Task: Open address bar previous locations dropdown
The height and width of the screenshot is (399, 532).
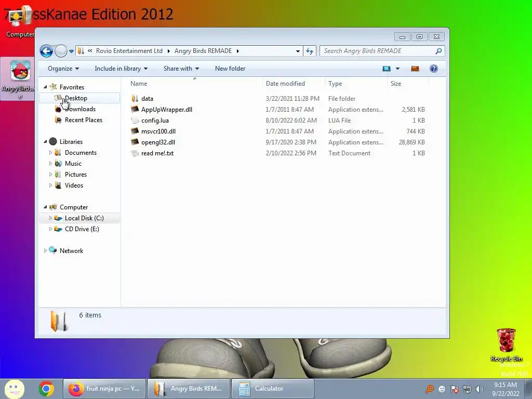Action: [x=298, y=51]
